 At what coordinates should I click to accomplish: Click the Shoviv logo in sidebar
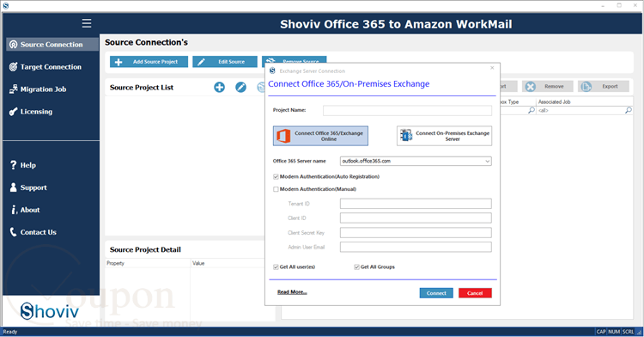point(49,311)
